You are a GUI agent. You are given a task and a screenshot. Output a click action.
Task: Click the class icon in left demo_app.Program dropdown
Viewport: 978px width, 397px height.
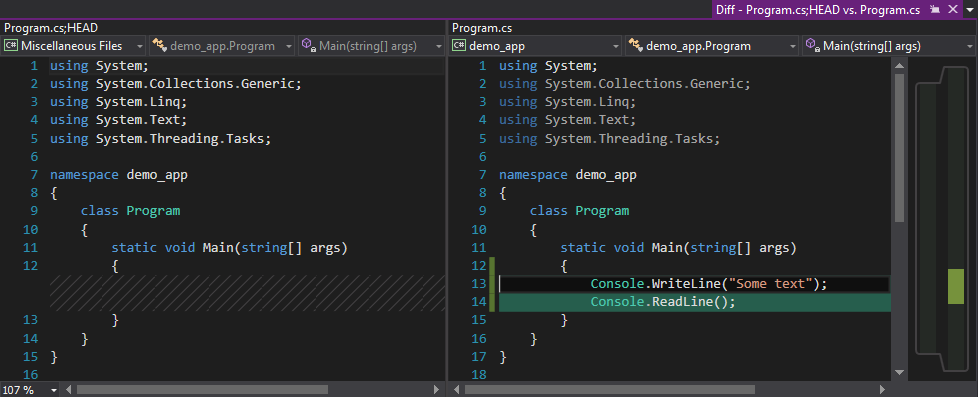pyautogui.click(x=160, y=45)
